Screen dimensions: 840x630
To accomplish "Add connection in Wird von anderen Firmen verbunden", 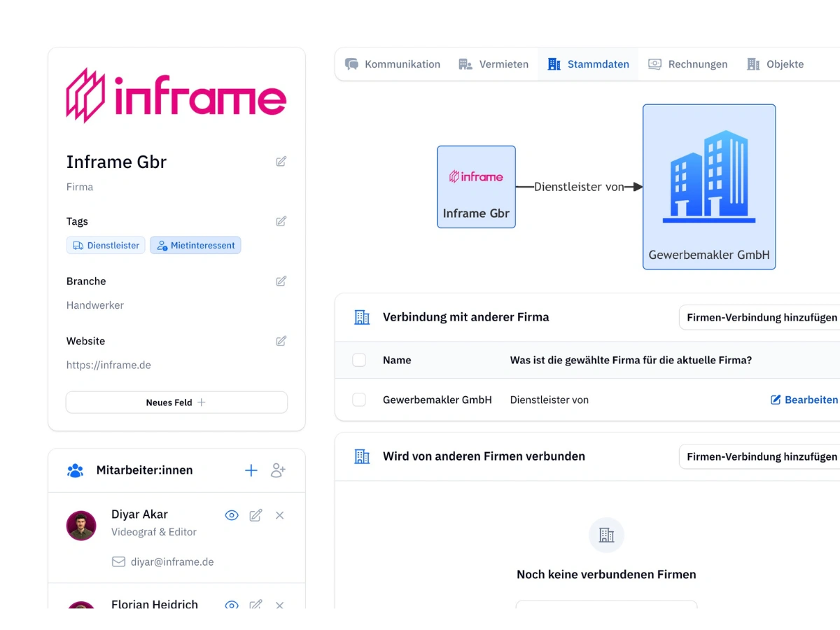I will click(x=761, y=456).
